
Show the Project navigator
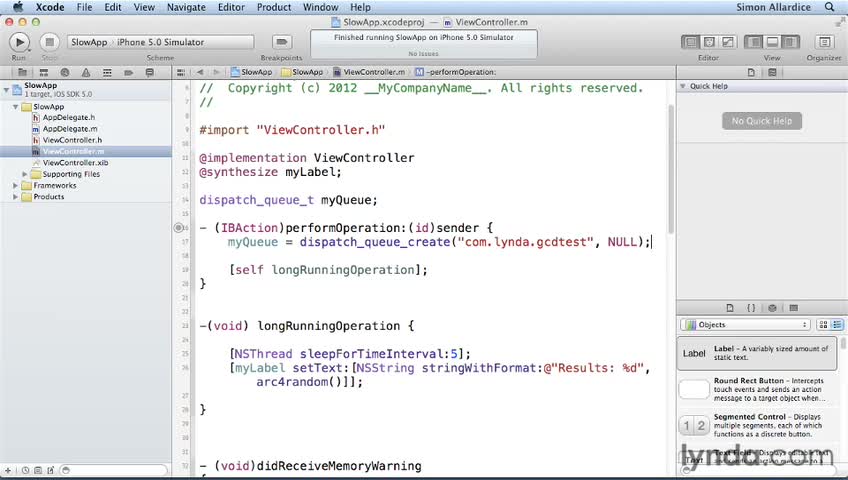coord(22,72)
